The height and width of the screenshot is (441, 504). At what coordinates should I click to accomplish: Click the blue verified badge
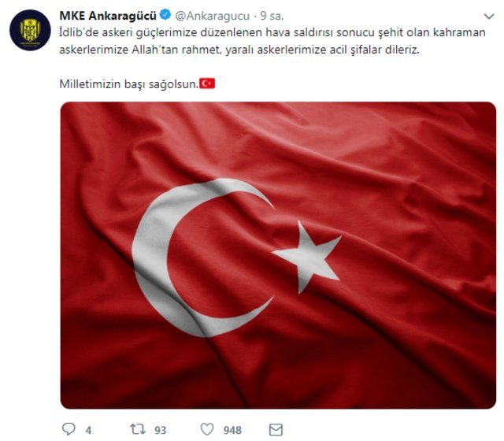tap(165, 15)
